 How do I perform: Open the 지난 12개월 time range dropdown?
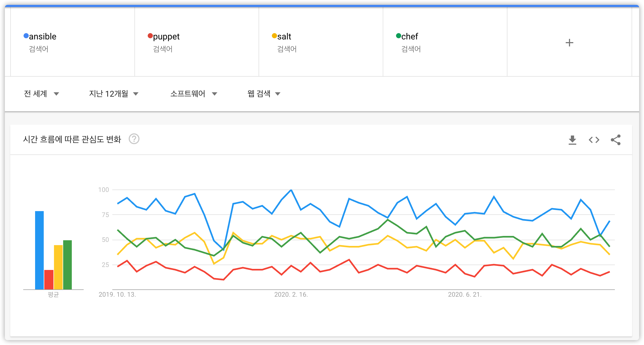114,94
